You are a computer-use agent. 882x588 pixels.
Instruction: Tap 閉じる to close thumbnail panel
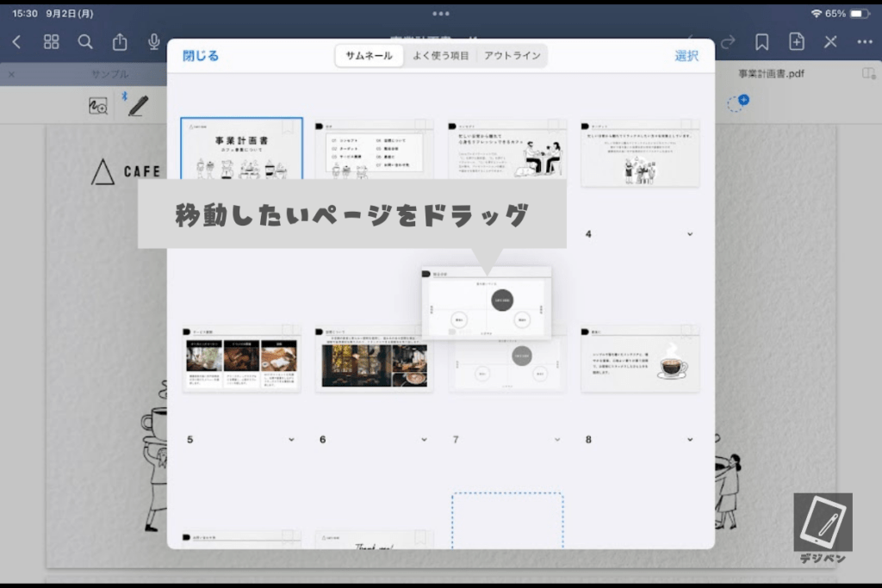point(200,56)
